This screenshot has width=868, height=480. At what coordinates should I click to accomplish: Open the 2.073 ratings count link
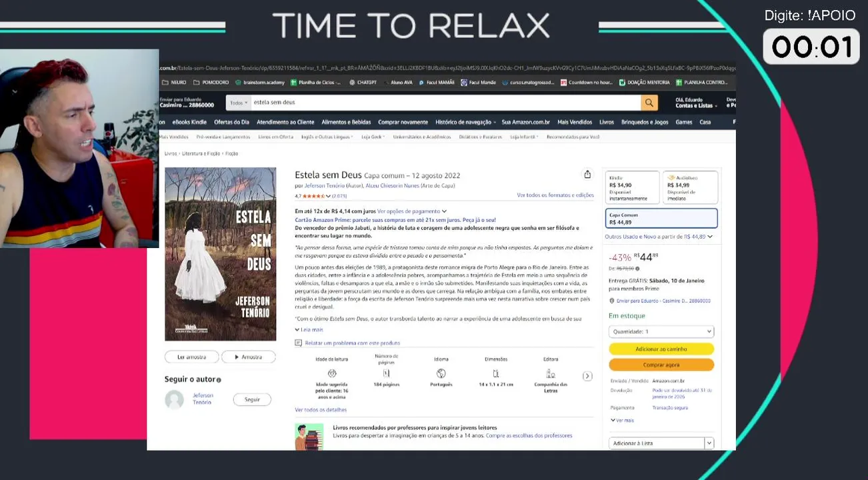tap(339, 197)
